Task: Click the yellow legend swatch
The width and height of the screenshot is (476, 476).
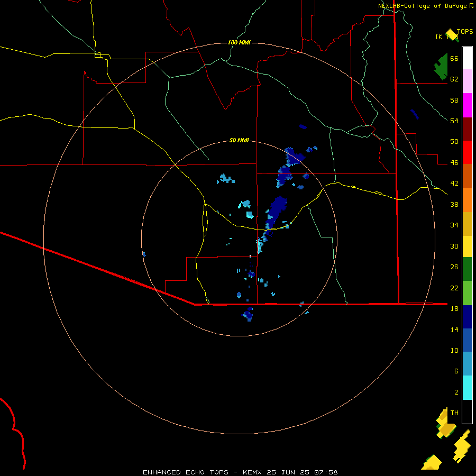Action: (467, 246)
